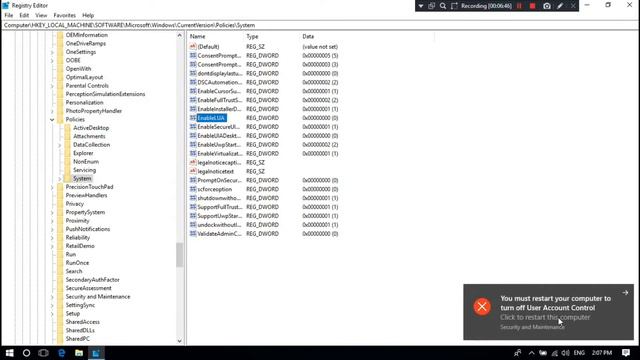
Task: Open the Favorites menu
Action: [64, 15]
